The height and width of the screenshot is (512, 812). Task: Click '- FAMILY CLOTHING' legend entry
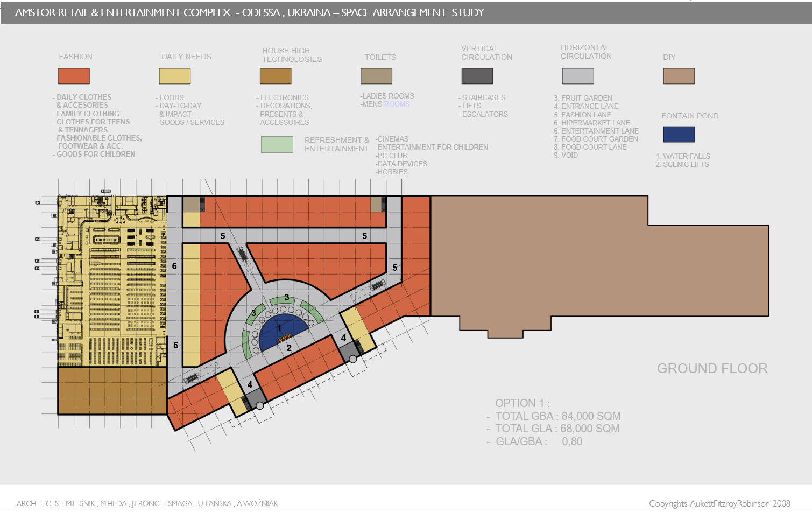click(86, 114)
